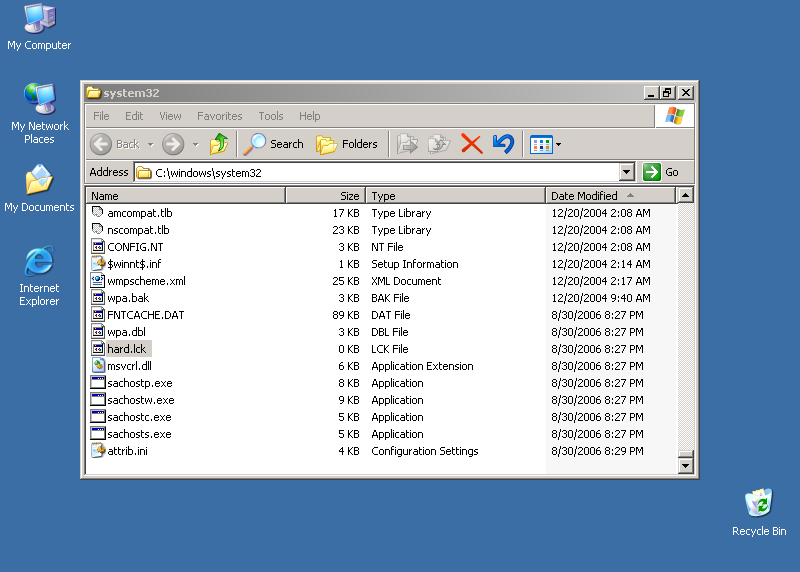The image size is (800, 572).
Task: Click the red Delete icon
Action: click(x=472, y=144)
